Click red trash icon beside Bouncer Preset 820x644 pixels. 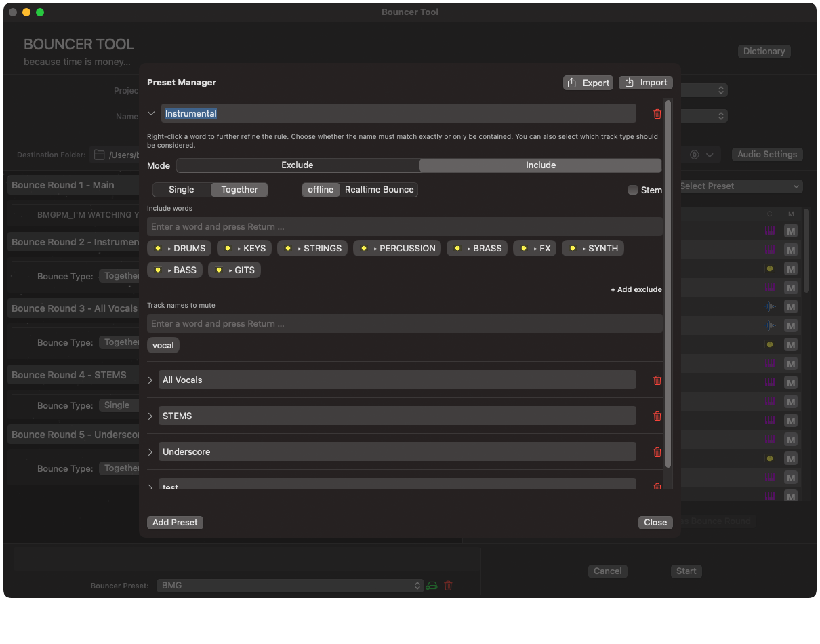click(448, 586)
